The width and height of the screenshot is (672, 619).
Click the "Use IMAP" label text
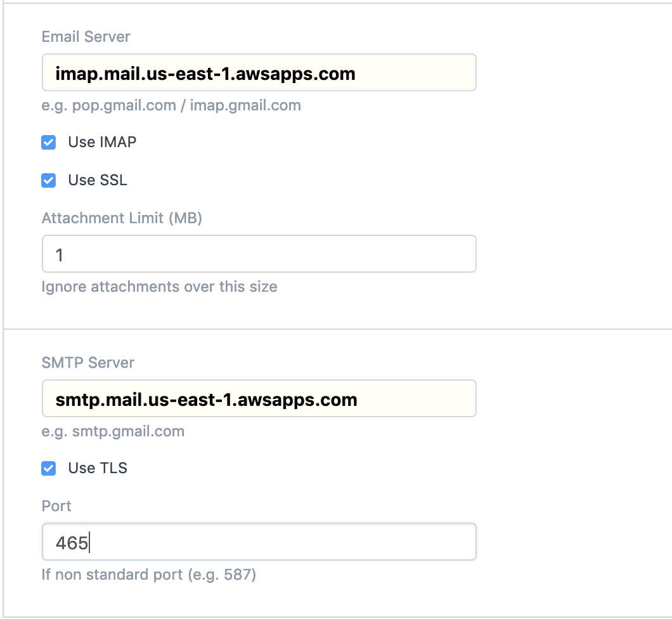[102, 142]
